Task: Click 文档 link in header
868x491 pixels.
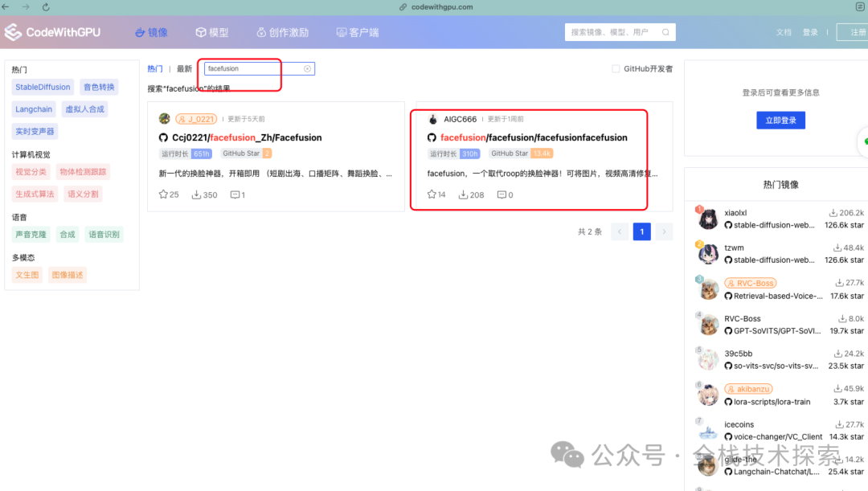Action: point(784,32)
